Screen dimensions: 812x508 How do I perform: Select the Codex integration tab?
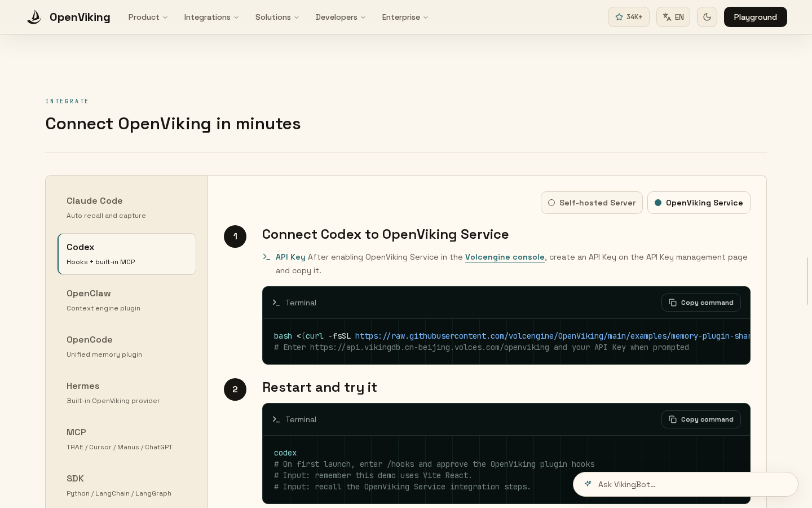pyautogui.click(x=127, y=254)
